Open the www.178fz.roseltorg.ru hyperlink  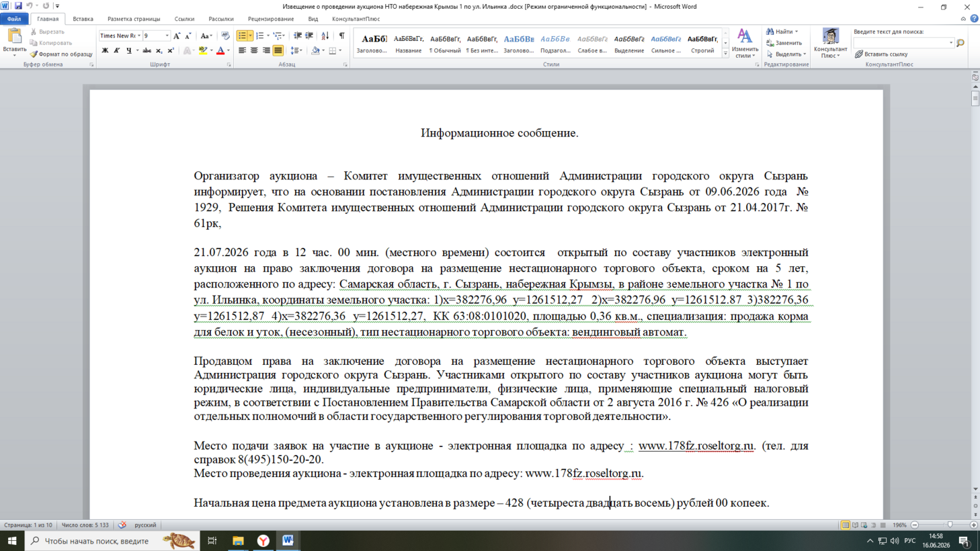(x=696, y=446)
